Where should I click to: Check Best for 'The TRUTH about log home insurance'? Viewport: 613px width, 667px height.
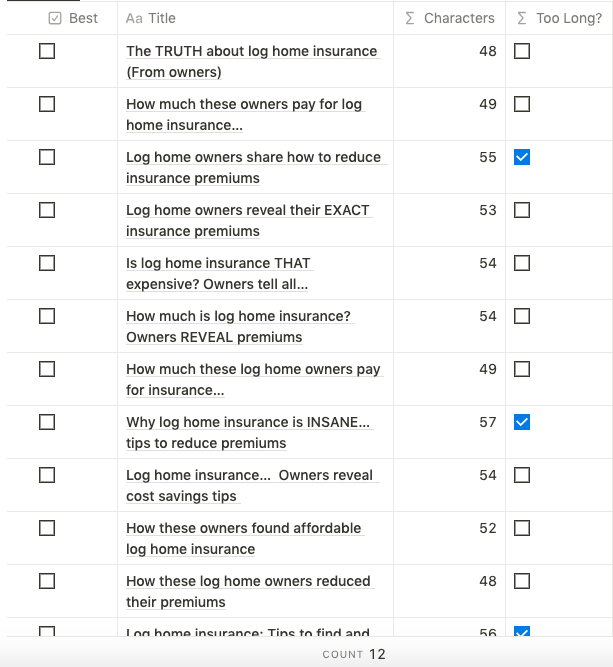pos(47,51)
